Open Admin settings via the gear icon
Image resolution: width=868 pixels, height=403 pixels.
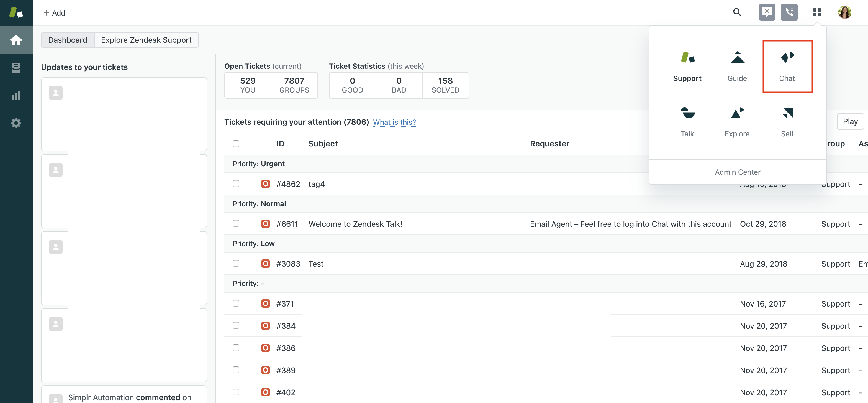pyautogui.click(x=16, y=123)
